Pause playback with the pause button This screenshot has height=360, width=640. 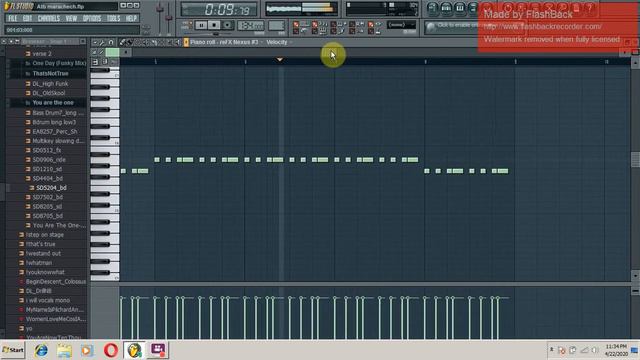(x=201, y=25)
